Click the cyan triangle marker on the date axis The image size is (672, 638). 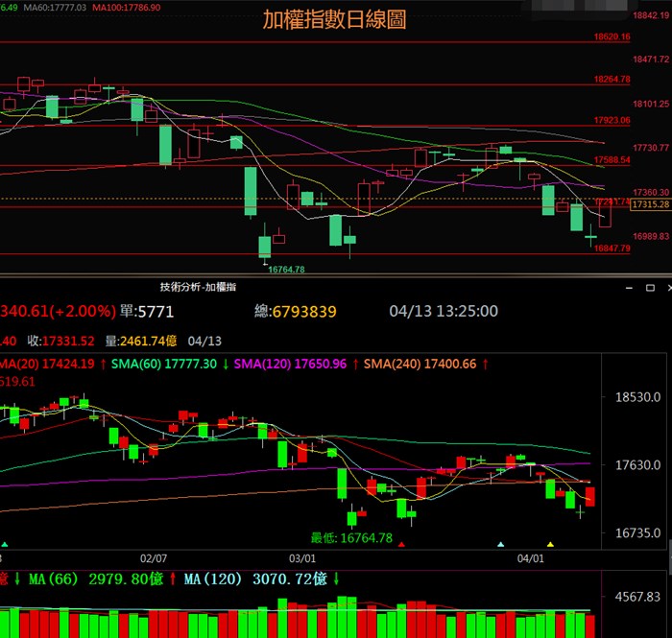(500, 545)
